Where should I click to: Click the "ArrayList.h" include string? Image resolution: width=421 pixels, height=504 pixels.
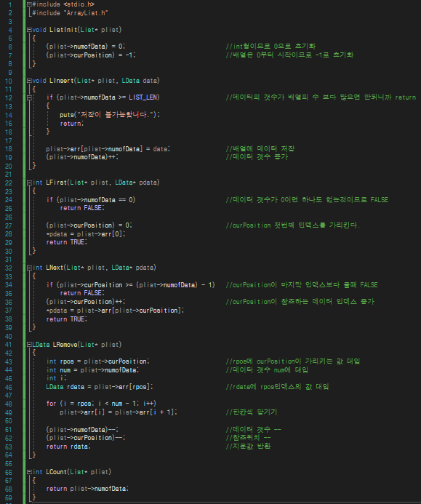click(x=86, y=13)
